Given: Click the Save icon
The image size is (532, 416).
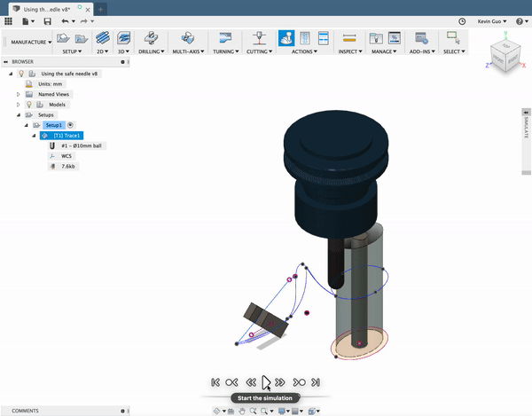Looking at the screenshot, I should [48, 21].
